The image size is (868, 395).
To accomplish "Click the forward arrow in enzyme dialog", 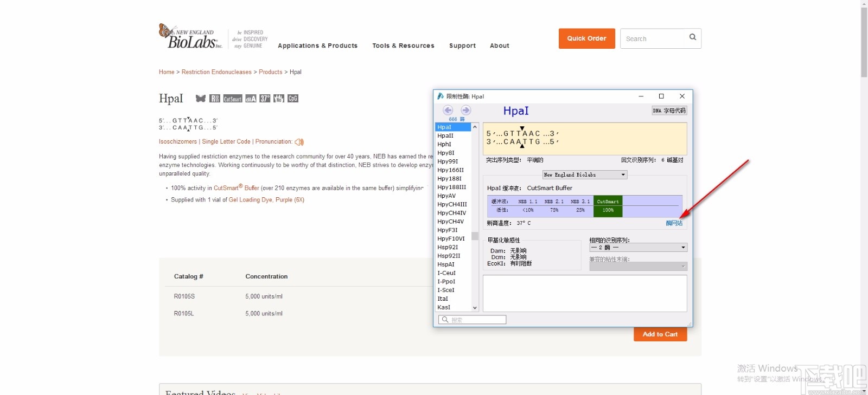I will click(x=466, y=110).
